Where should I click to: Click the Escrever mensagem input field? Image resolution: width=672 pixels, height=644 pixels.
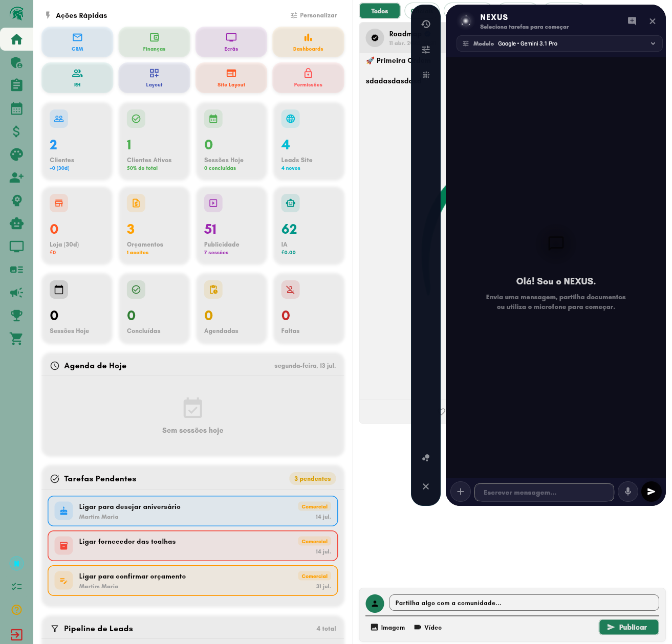[544, 492]
